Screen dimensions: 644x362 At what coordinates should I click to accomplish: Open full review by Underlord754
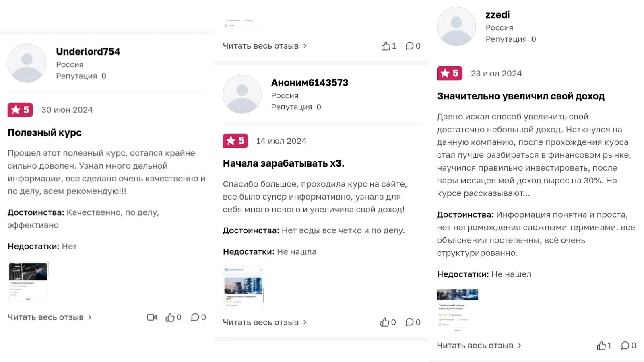(50, 317)
